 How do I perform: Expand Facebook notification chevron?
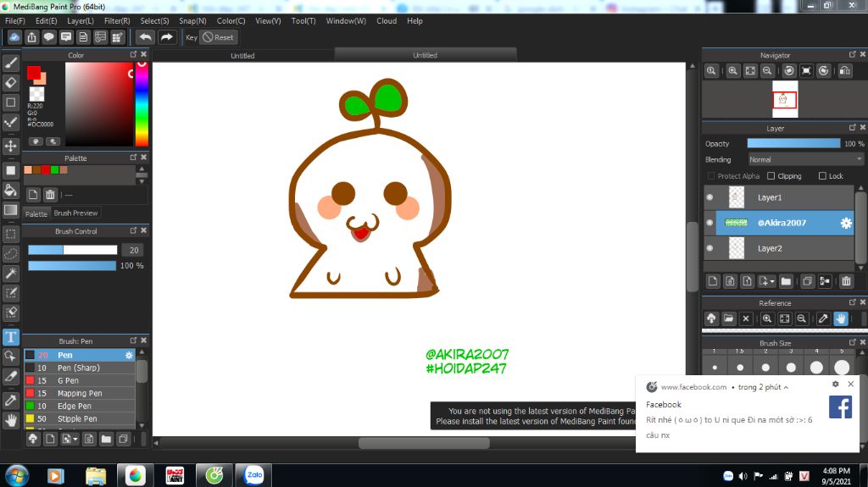pyautogui.click(x=786, y=387)
